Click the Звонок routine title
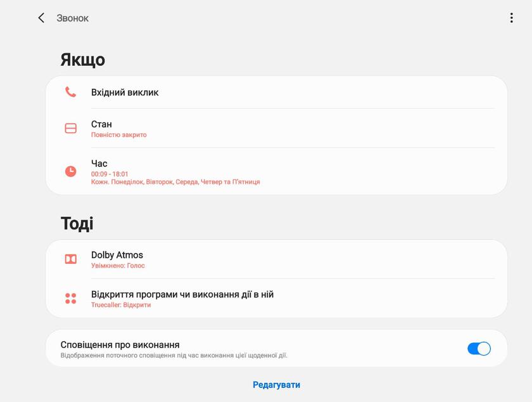Screen dimensions: 532x402 (x=73, y=18)
